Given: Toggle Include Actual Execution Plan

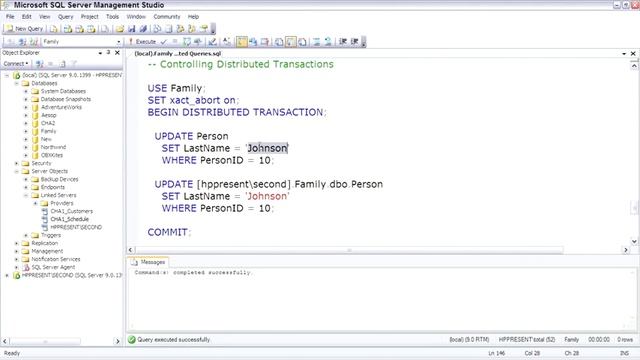Looking at the screenshot, I should click(242, 42).
